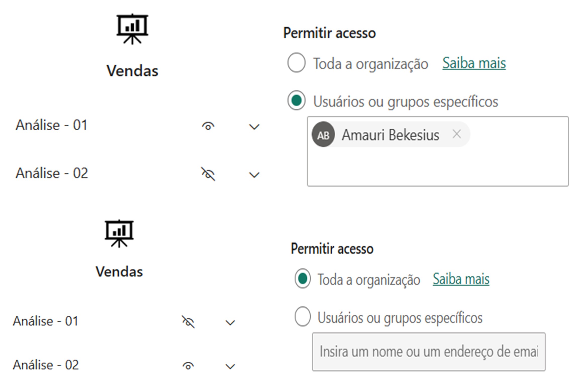
Task: Hide Análise - 02 in the bottom Vendas list
Action: tap(188, 366)
